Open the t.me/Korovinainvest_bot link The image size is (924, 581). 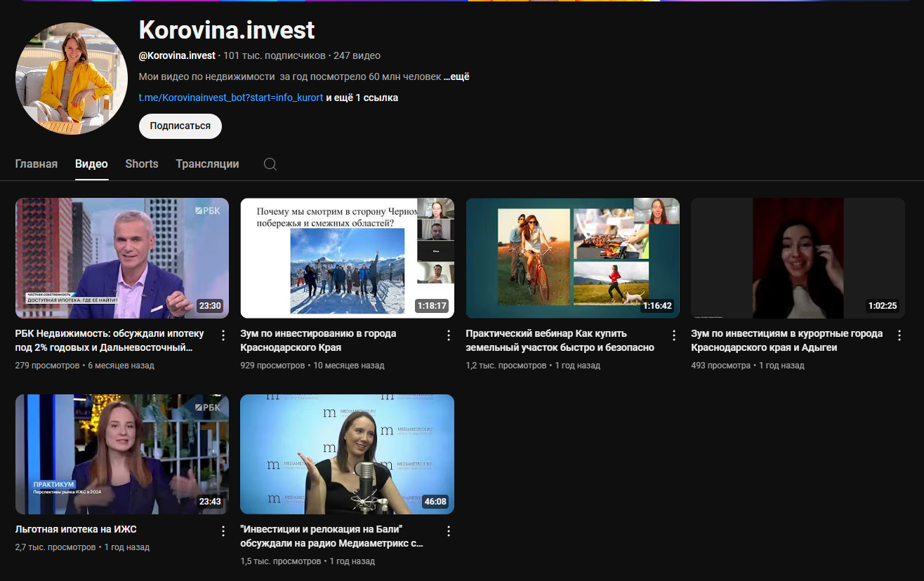[231, 98]
